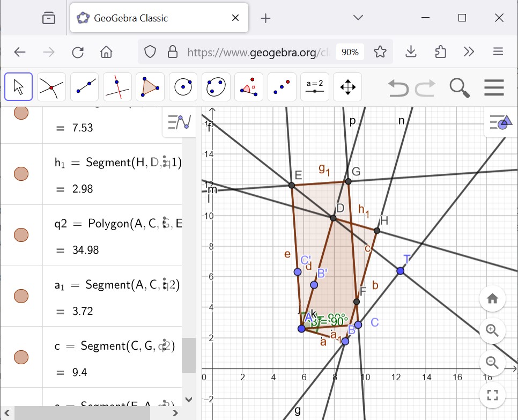This screenshot has height=420, width=518.
Task: Open the GeoGebra search magnifier
Action: (460, 88)
